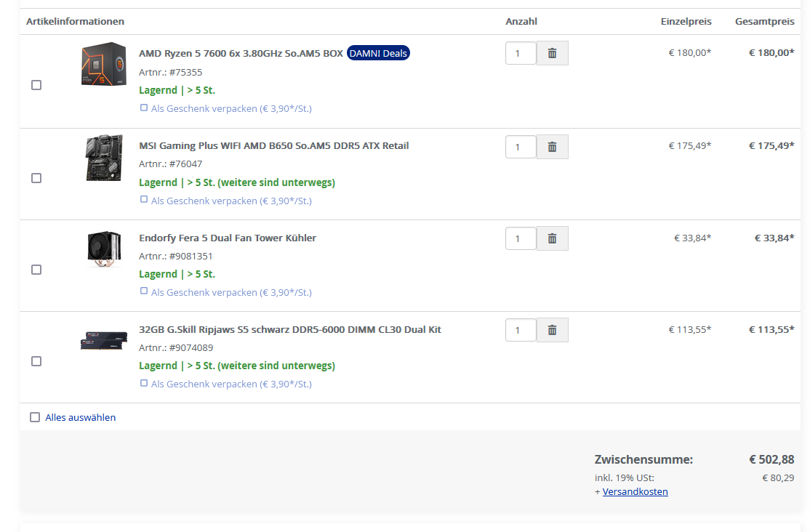The width and height of the screenshot is (810, 532).
Task: Click the Einzelpreis € 33,84 value
Action: pos(693,238)
